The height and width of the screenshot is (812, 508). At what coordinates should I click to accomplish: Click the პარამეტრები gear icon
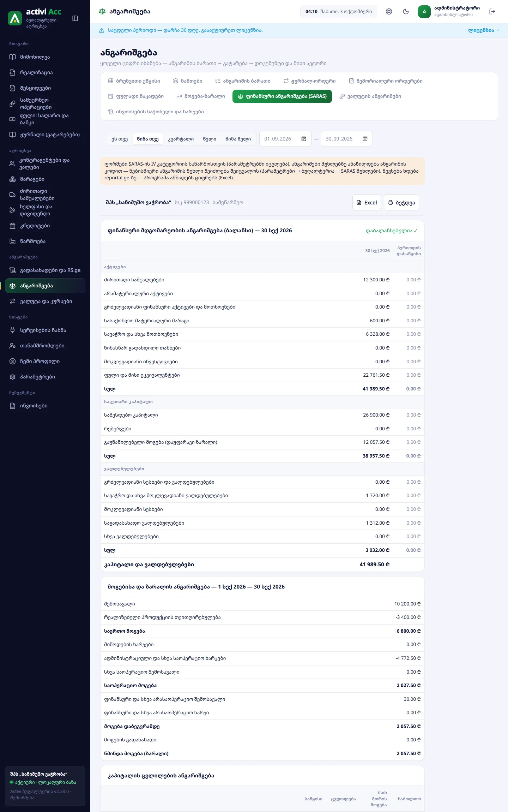(x=12, y=377)
